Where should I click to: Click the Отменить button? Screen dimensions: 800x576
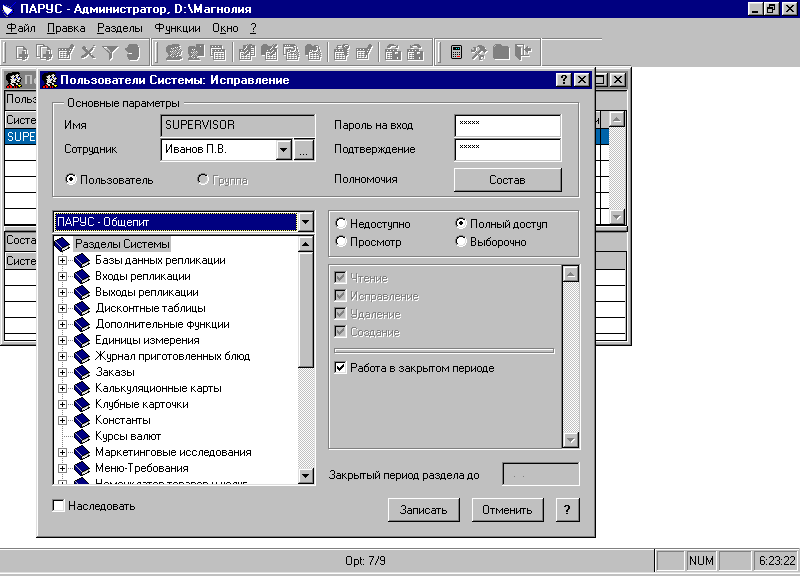point(508,510)
